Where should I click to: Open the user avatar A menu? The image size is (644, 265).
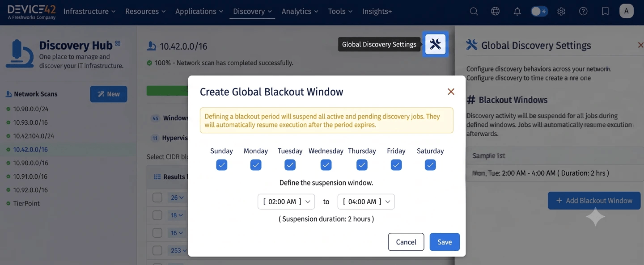pos(626,11)
